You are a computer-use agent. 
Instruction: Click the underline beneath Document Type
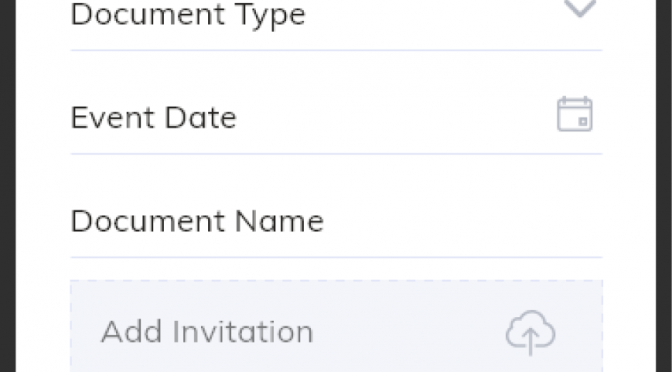(336, 50)
